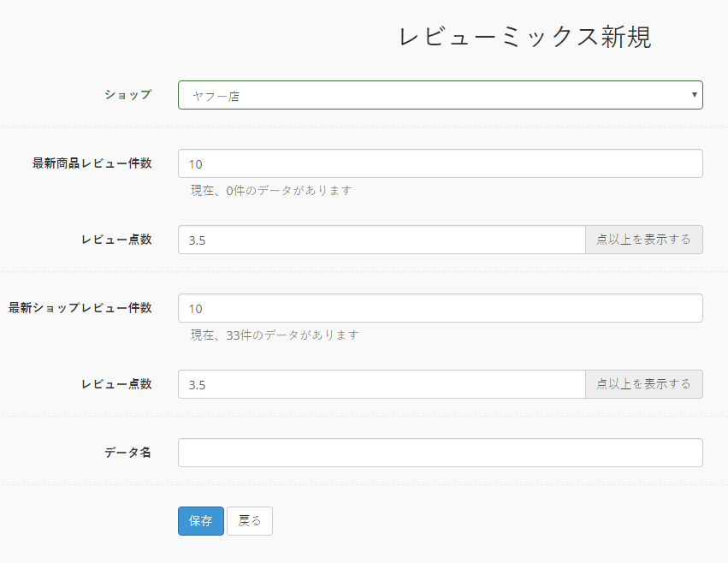Click the 最新ショップレビュー件数 label text
728x563 pixels.
coord(80,307)
